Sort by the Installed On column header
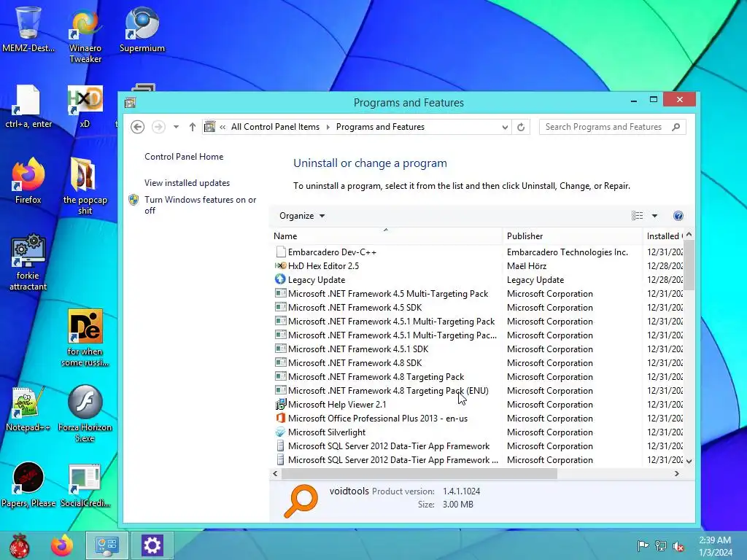 [664, 236]
